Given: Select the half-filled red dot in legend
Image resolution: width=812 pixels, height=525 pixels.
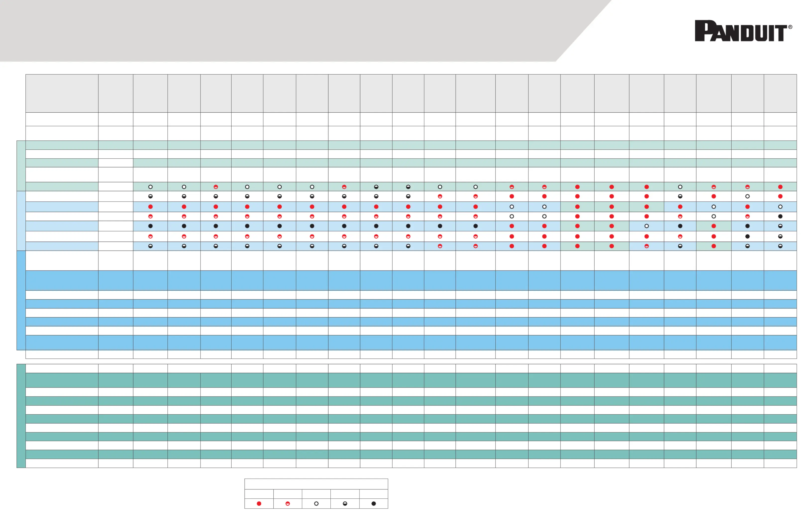Looking at the screenshot, I should click(x=288, y=504).
